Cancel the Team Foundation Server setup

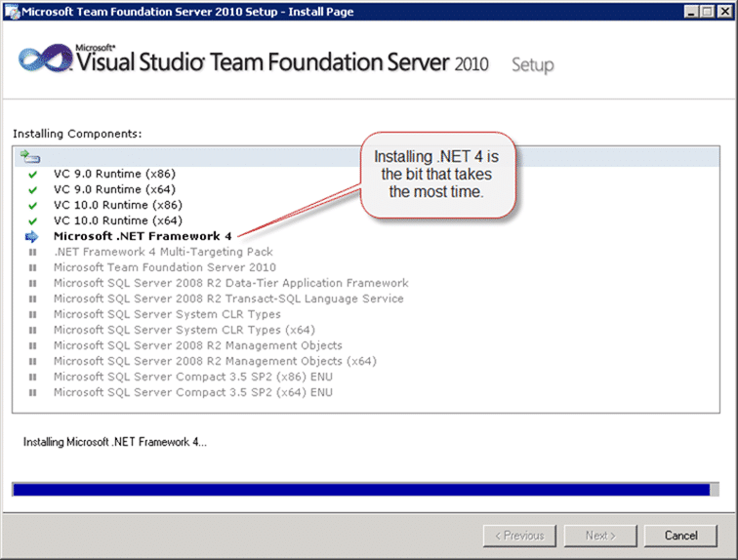680,536
